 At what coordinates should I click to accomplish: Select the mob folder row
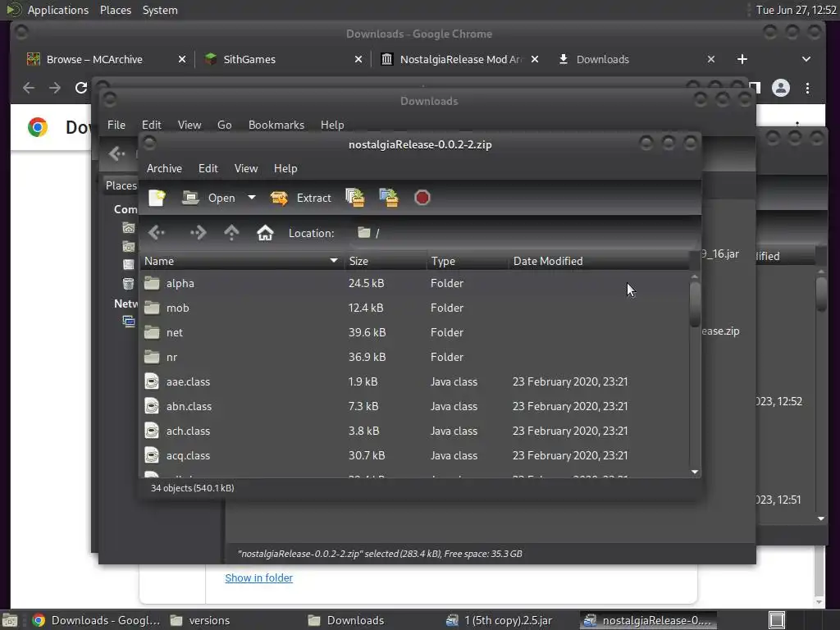pyautogui.click(x=415, y=308)
